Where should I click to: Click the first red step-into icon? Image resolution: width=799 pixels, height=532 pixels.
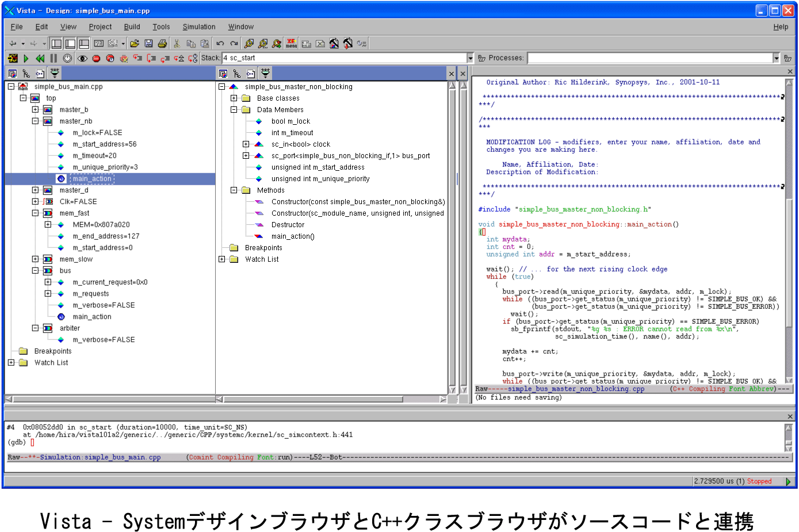pyautogui.click(x=137, y=58)
